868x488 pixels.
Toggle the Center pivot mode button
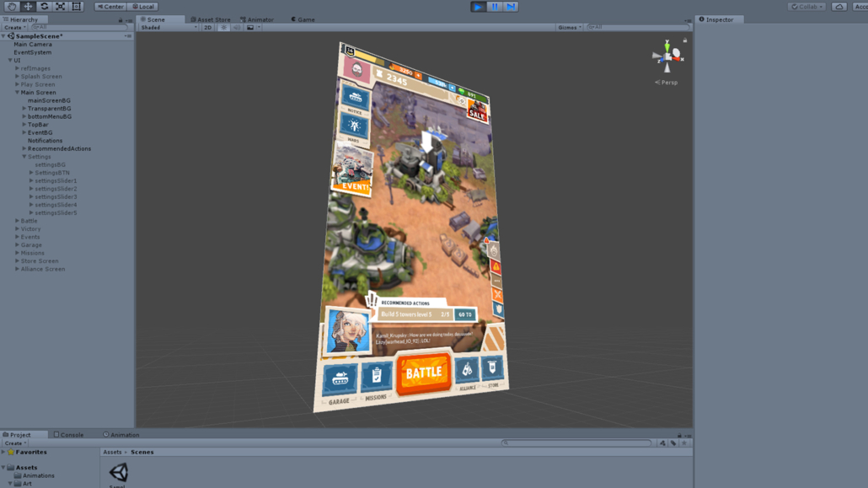pyautogui.click(x=110, y=7)
